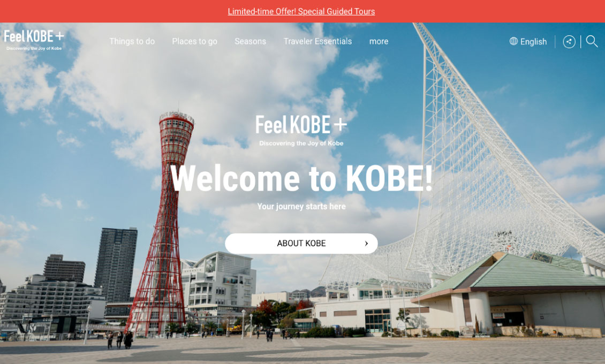Viewport: 605px width, 364px height.
Task: Follow the Limited-time Offer guided tours link
Action: pyautogui.click(x=301, y=12)
